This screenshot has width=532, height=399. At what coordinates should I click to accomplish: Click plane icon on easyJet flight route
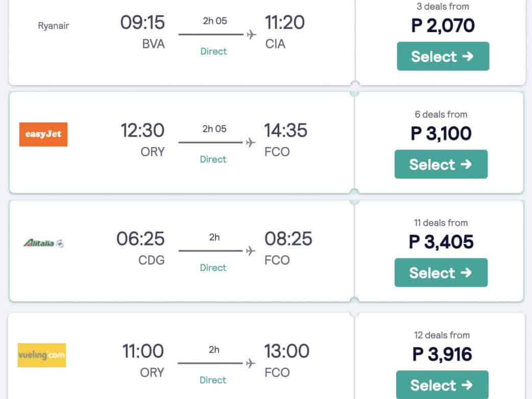coord(250,142)
